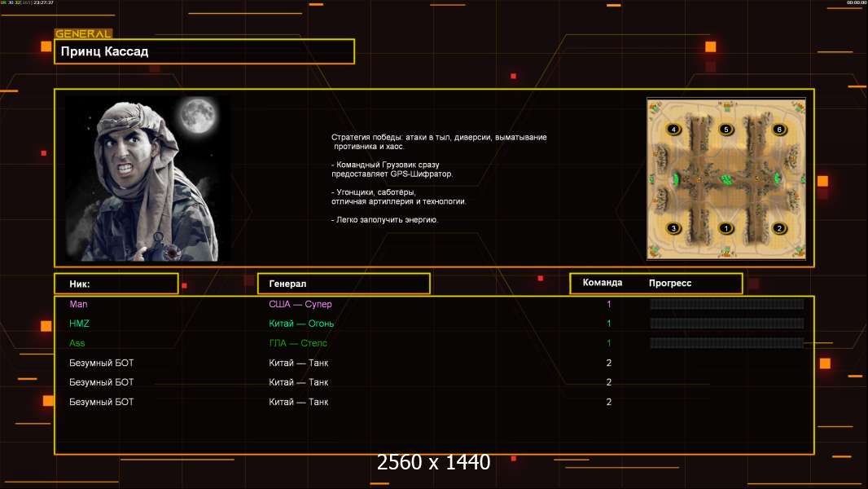The height and width of the screenshot is (489, 868).
Task: Click start position 1 on the minimap
Action: pyautogui.click(x=726, y=228)
